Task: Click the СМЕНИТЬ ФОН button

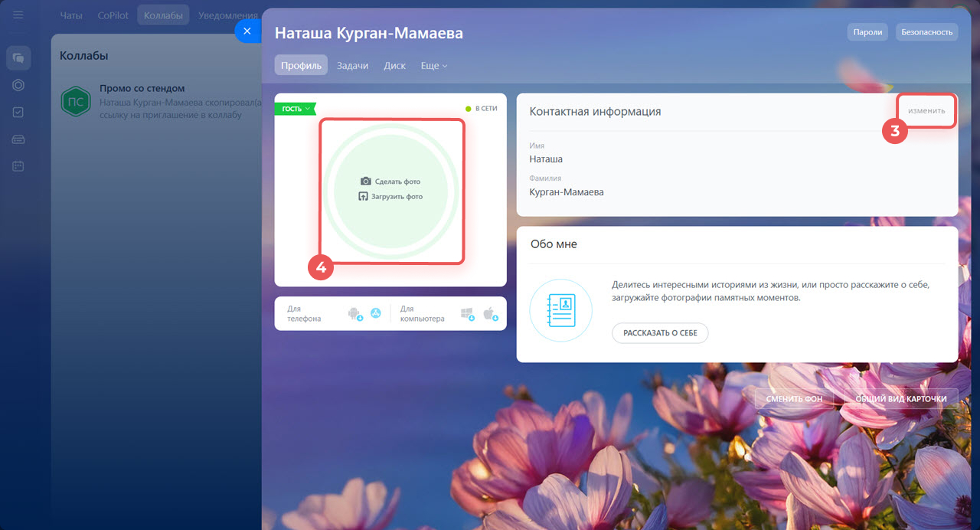Action: [793, 399]
